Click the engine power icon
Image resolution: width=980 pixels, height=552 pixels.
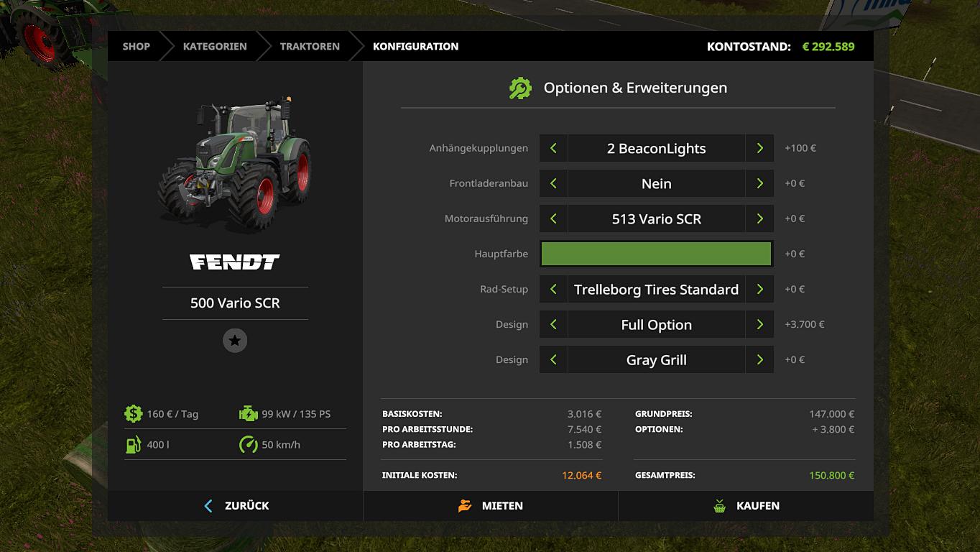click(248, 413)
